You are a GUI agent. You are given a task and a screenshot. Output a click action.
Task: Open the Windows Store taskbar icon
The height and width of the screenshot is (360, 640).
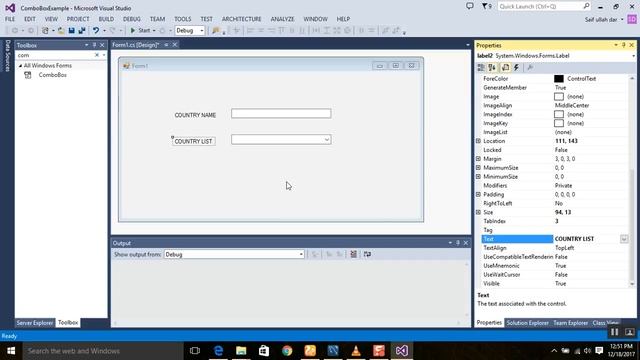(264, 351)
